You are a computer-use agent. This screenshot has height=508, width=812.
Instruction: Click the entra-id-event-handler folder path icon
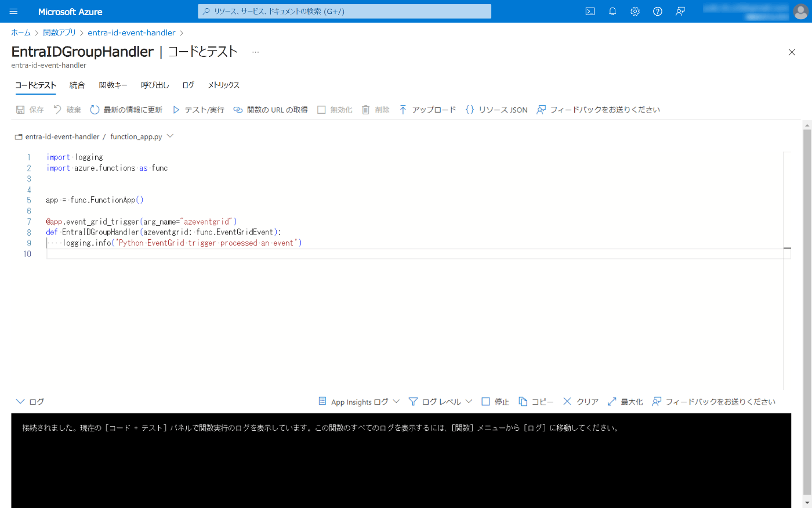(19, 137)
